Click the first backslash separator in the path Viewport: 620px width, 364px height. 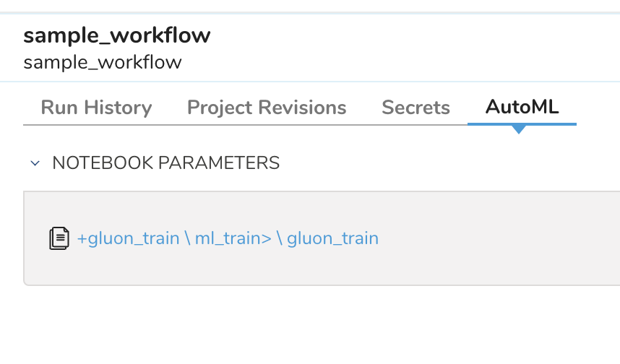click(187, 238)
